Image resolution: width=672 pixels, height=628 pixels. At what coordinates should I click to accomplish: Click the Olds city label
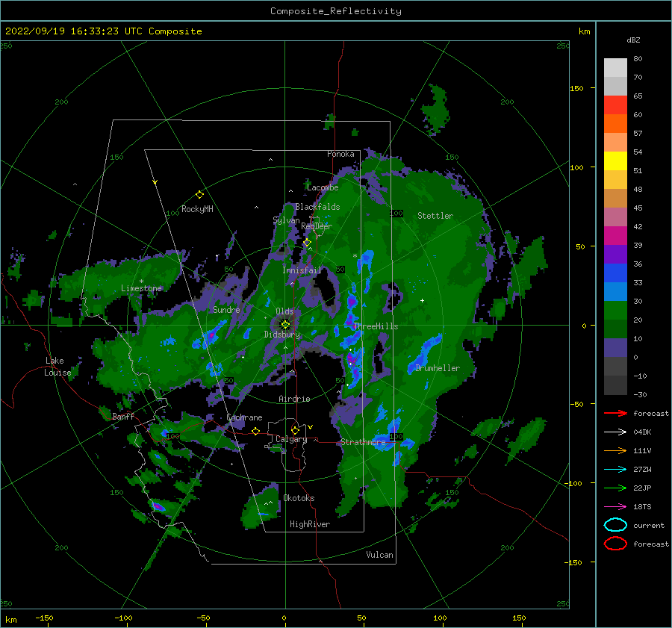point(284,311)
